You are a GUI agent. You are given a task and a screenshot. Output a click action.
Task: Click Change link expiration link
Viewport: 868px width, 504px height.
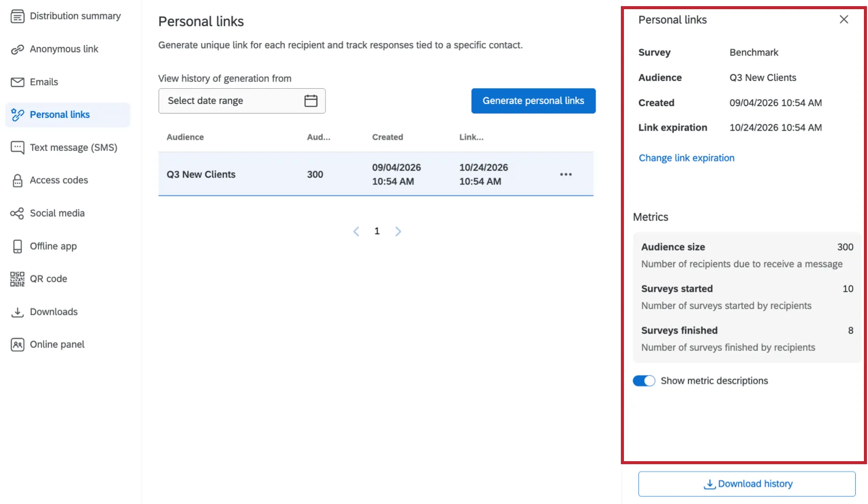click(687, 158)
